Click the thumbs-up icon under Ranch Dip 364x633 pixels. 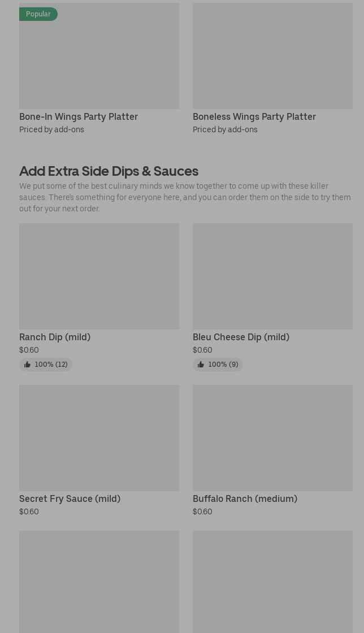click(27, 365)
